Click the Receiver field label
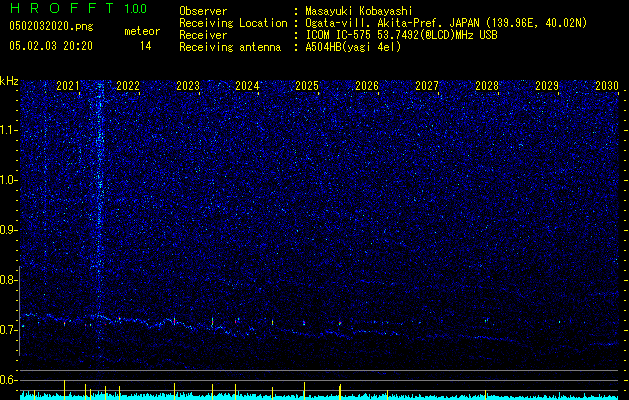 click(203, 35)
